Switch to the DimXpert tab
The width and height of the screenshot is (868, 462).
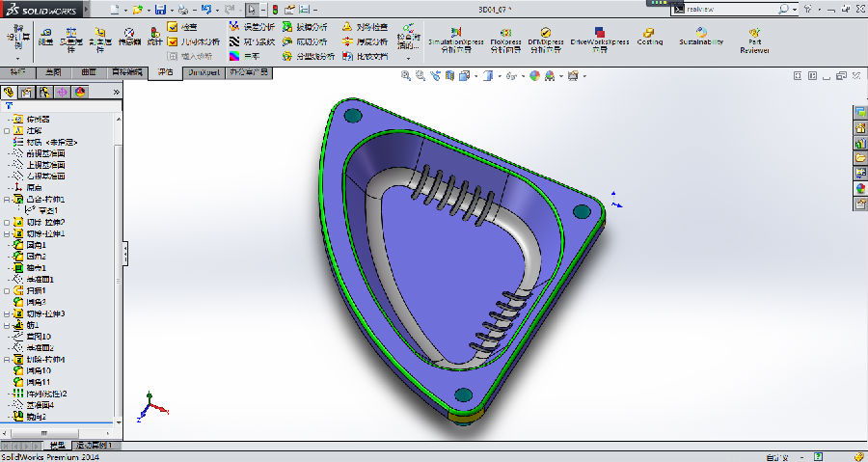pyautogui.click(x=203, y=72)
